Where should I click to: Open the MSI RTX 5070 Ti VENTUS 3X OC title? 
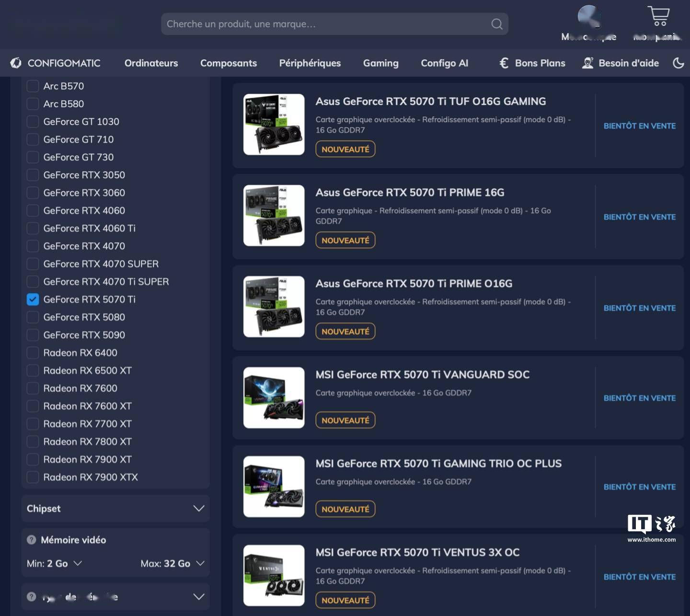pos(417,552)
